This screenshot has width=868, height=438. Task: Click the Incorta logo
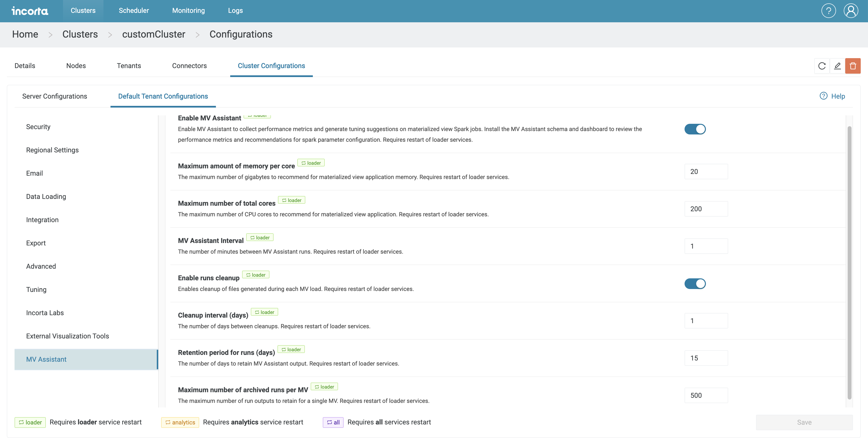(x=30, y=11)
